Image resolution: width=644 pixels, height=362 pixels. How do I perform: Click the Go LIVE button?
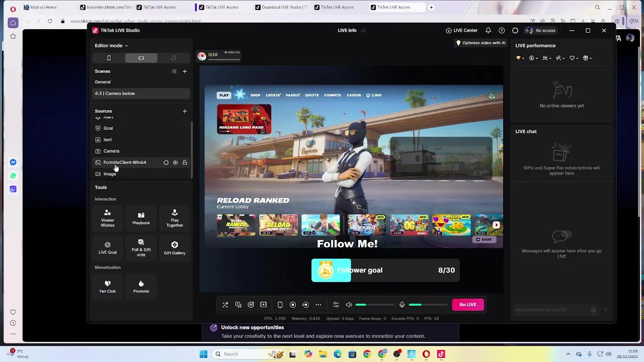(x=468, y=305)
